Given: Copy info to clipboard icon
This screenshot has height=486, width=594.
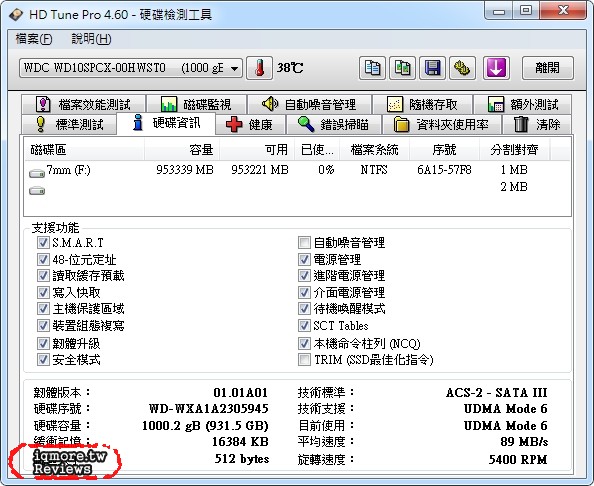Looking at the screenshot, I should point(372,68).
